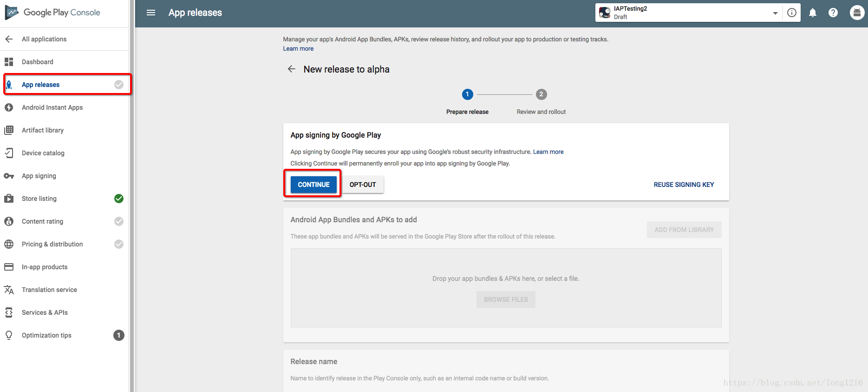Click the Services & APIs icon
This screenshot has width=868, height=392.
9,312
